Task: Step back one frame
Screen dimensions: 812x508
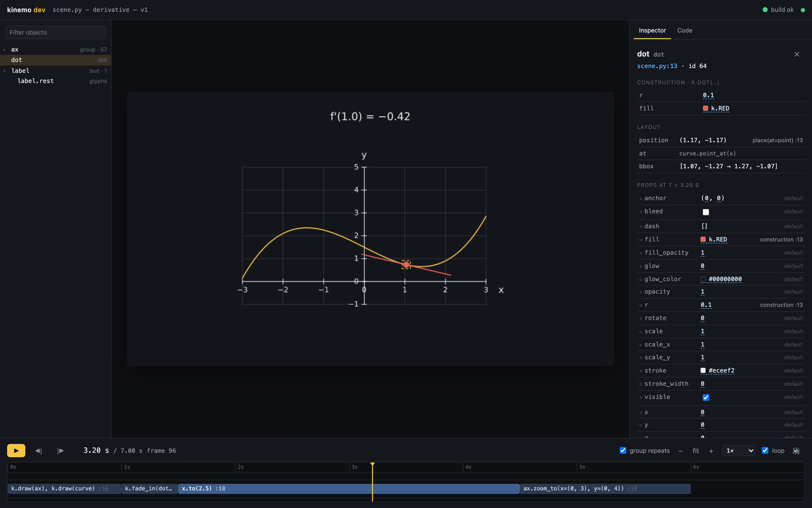Action: click(x=39, y=451)
